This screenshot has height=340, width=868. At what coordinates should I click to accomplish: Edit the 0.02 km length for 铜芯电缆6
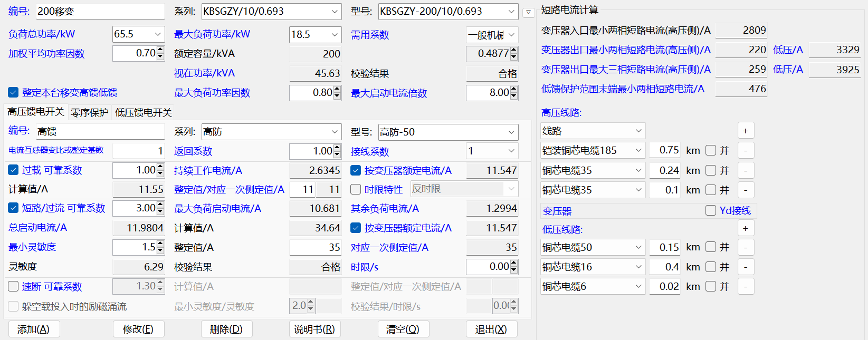[x=665, y=286]
